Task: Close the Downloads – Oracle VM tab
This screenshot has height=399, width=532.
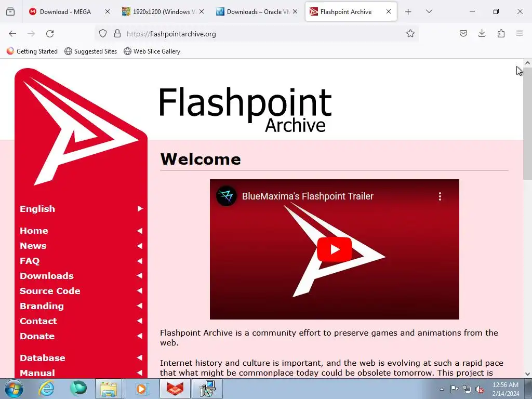Action: 295,12
